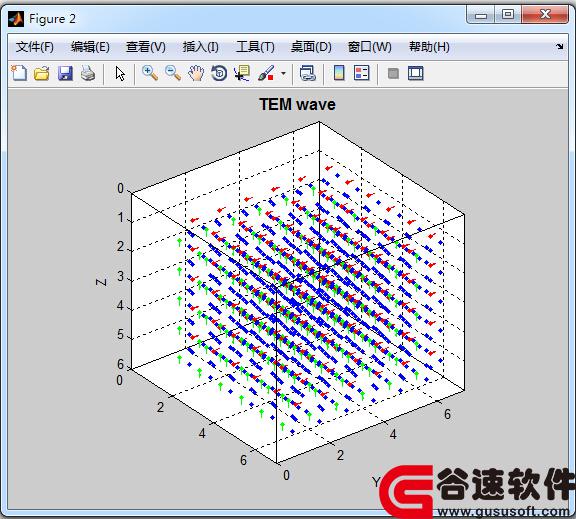This screenshot has width=576, height=519.
Task: Enable the Pan hand tool
Action: pos(196,73)
